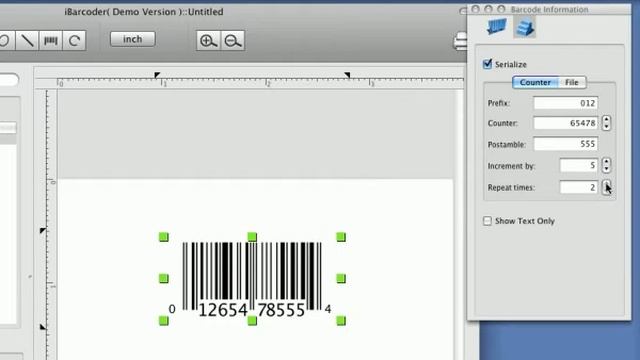Click the Increment by stepper arrows
640x360 pixels.
pyautogui.click(x=606, y=165)
